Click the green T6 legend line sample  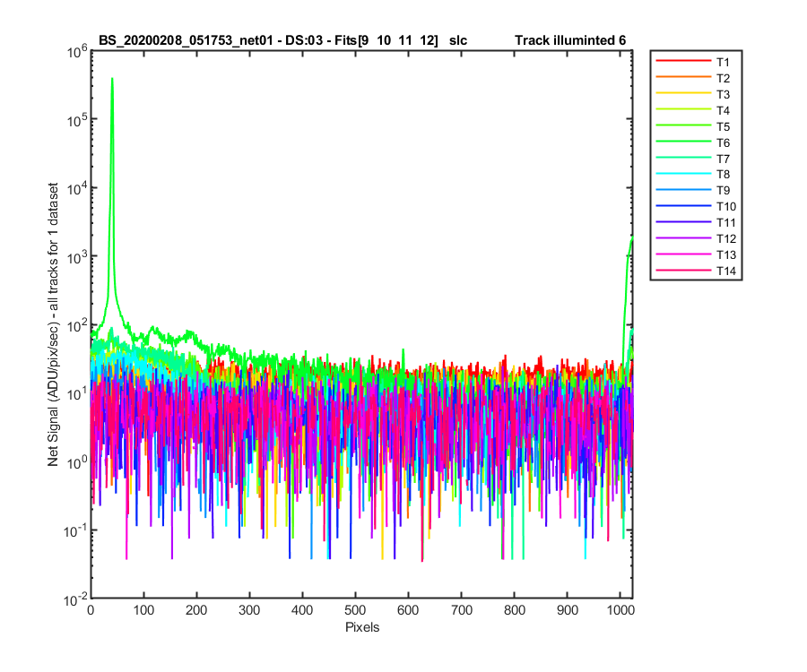[683, 142]
